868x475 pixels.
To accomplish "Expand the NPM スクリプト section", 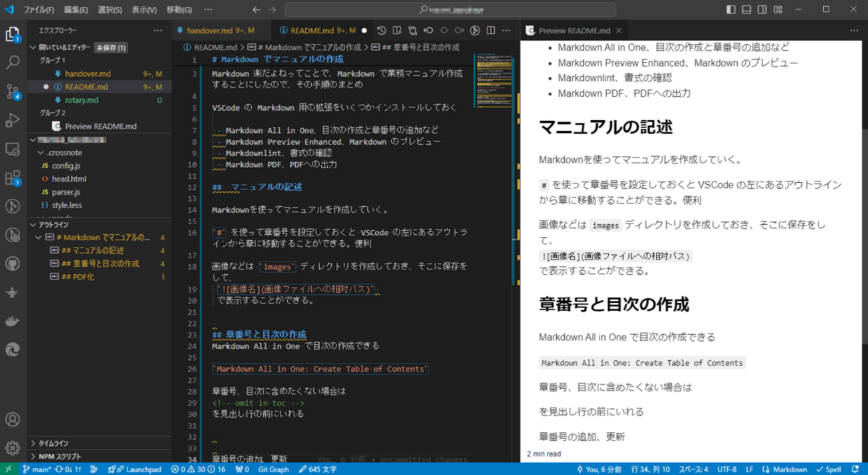I will click(x=59, y=456).
